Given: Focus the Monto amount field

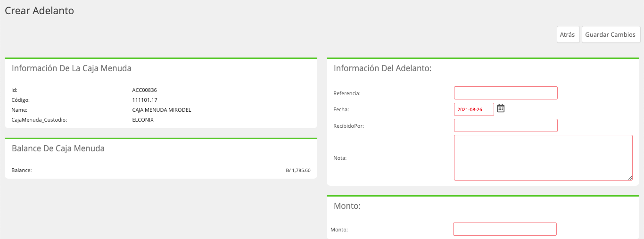Looking at the screenshot, I should tap(505, 229).
